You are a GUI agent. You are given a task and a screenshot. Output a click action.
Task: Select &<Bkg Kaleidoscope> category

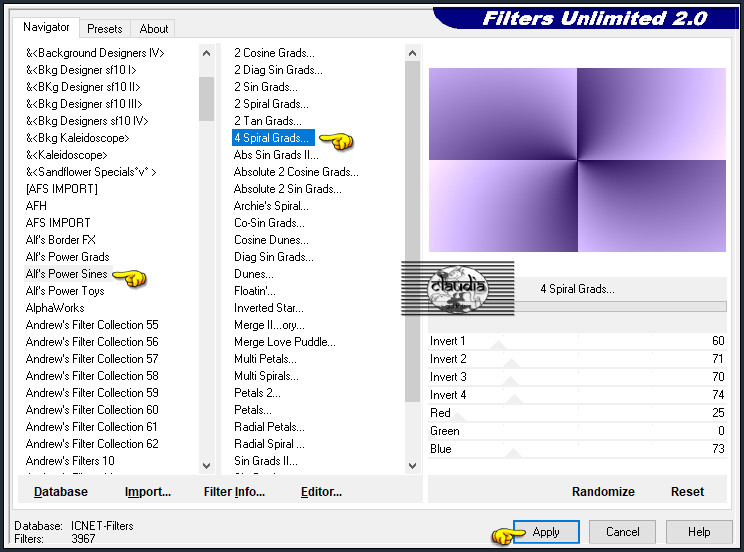[77, 138]
